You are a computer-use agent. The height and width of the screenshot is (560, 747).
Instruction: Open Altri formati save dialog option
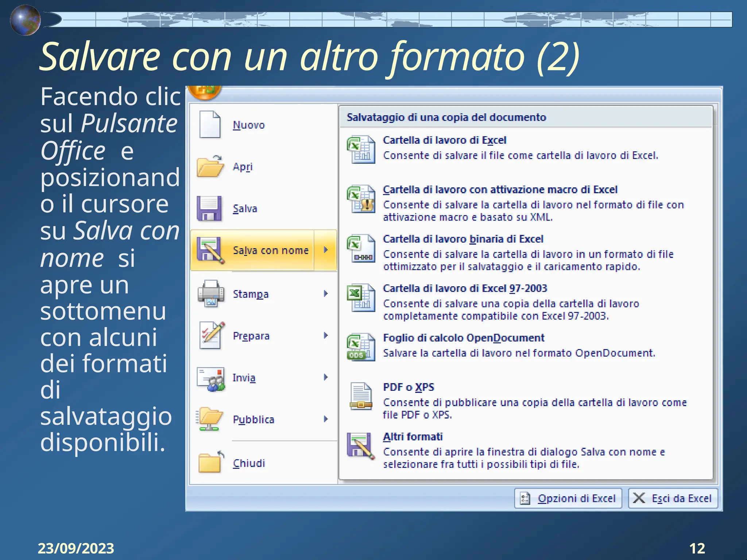(526, 450)
